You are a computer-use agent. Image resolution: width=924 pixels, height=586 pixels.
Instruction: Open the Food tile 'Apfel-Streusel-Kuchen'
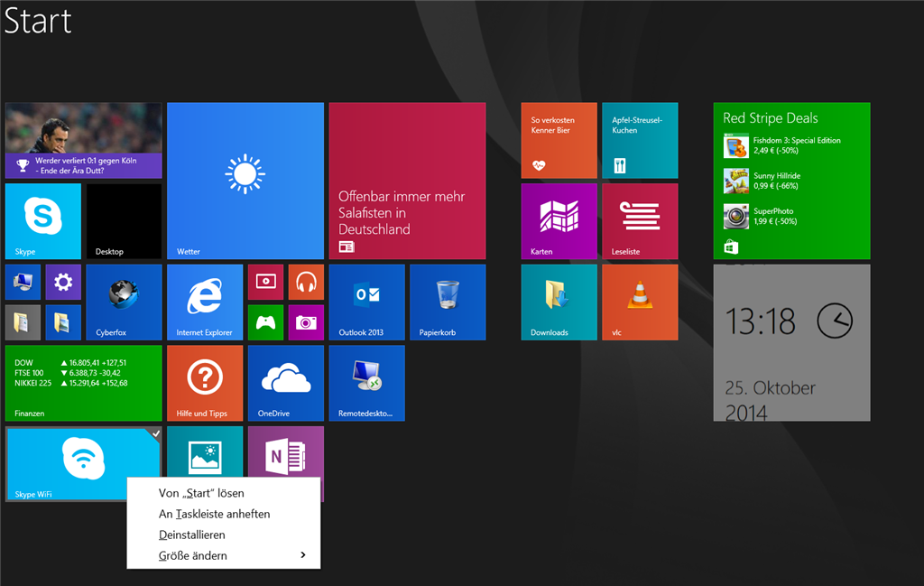click(640, 140)
